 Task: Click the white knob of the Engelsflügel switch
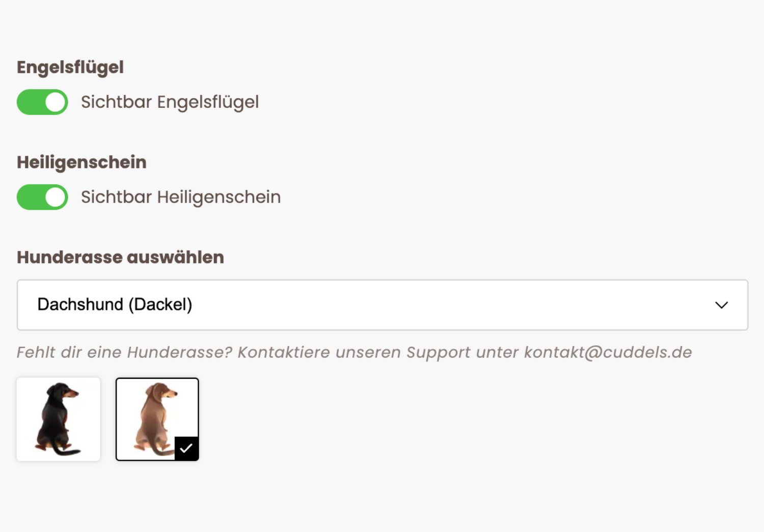point(56,102)
